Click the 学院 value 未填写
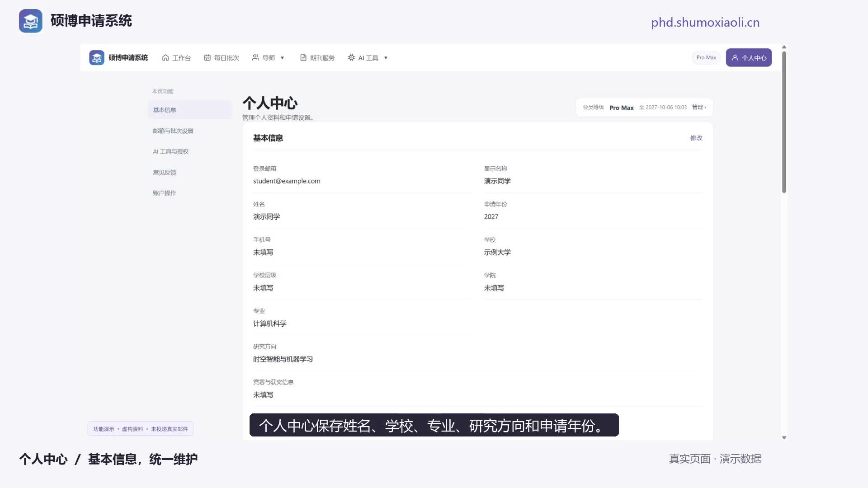868x488 pixels. (x=494, y=288)
